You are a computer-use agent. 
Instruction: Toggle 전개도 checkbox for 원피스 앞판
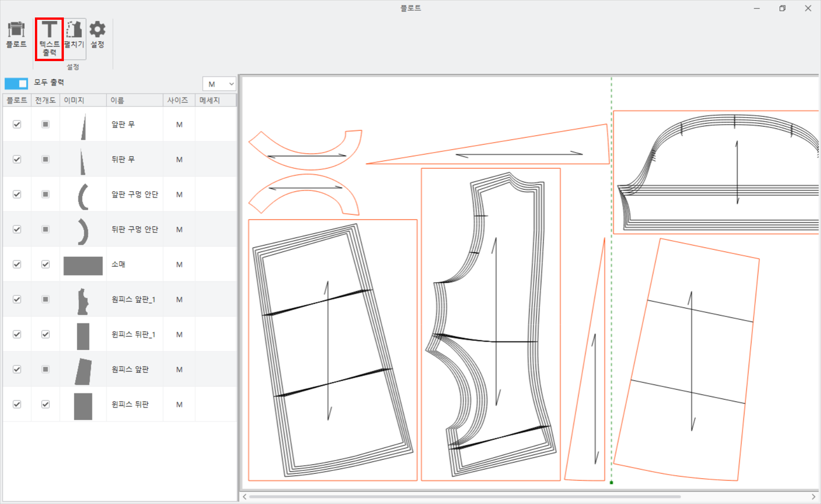pyautogui.click(x=45, y=369)
